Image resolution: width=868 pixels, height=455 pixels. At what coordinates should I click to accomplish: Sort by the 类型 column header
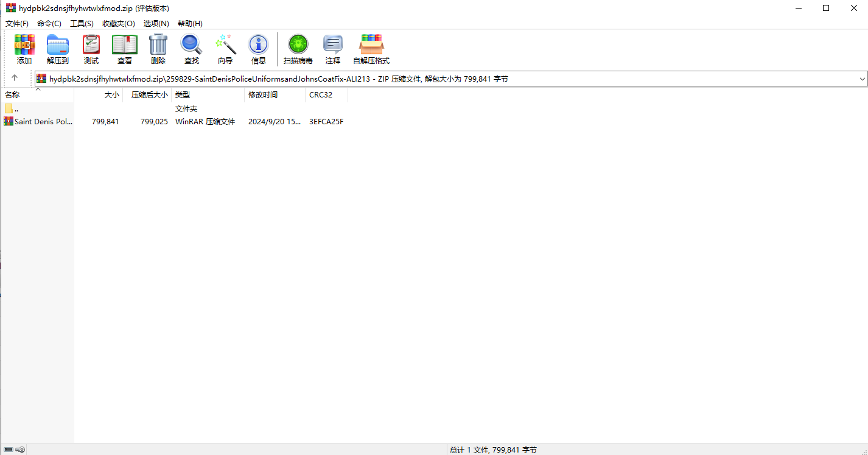point(208,95)
